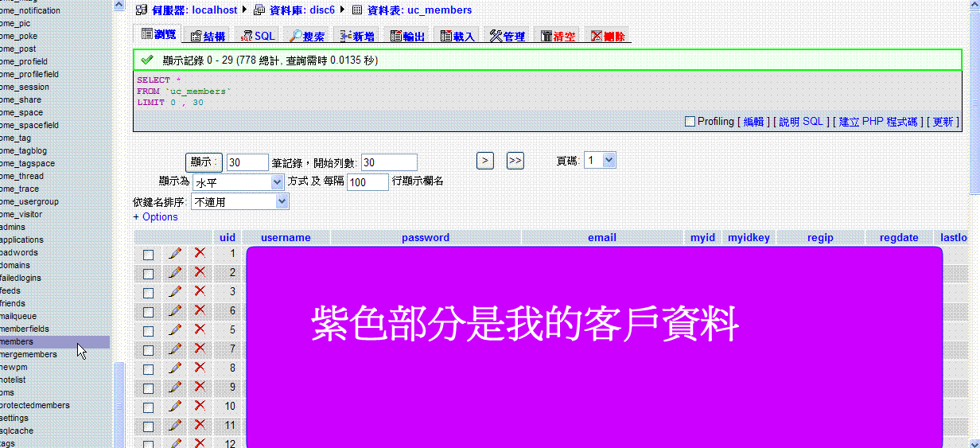This screenshot has width=980, height=448.
Task: Click the database icon before disc6
Action: click(x=259, y=10)
